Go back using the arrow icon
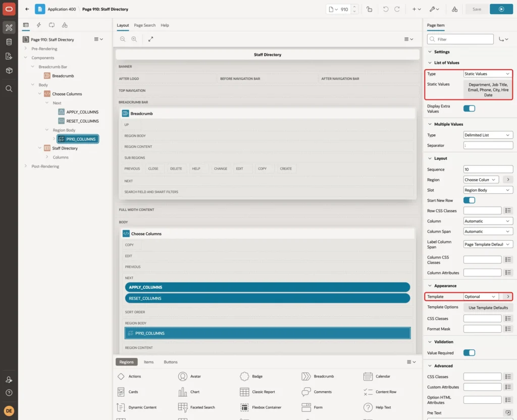The width and height of the screenshot is (517, 420). (27, 9)
